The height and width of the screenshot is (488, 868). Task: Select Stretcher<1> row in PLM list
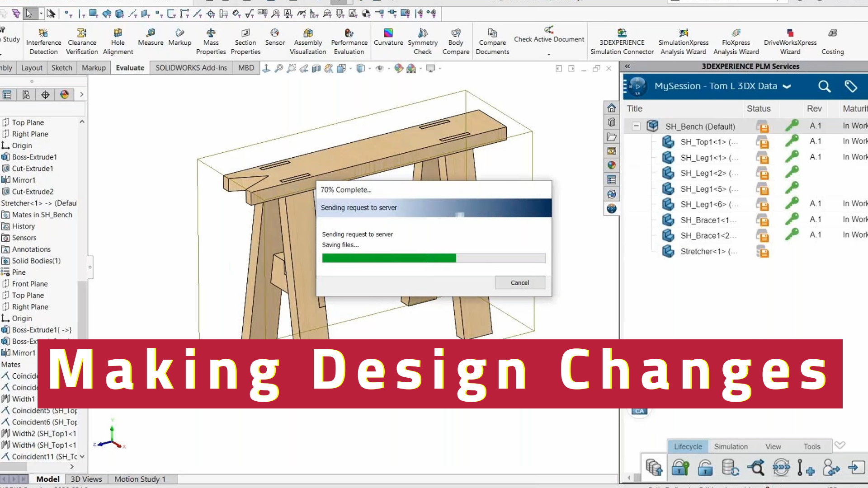tap(709, 251)
